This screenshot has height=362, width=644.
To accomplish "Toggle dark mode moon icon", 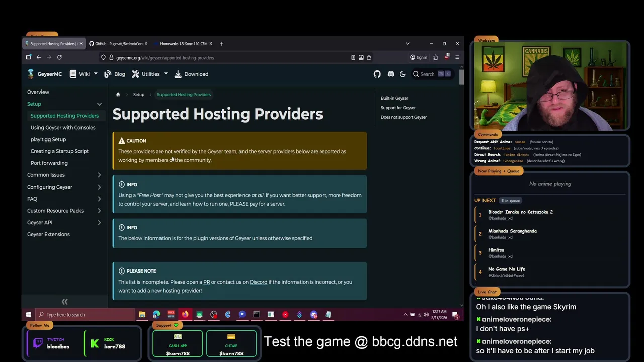I will (x=403, y=74).
